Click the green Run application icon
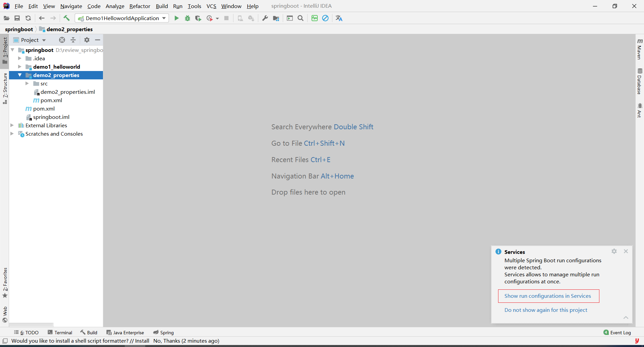Image resolution: width=644 pixels, height=347 pixels. tap(176, 18)
